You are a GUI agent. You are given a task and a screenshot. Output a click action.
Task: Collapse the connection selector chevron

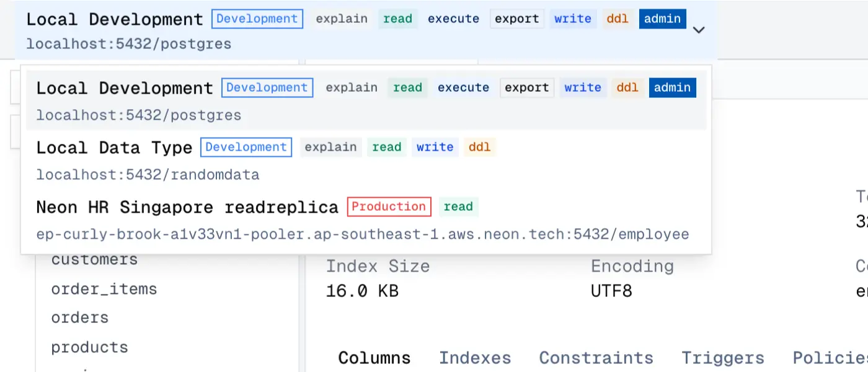[699, 30]
